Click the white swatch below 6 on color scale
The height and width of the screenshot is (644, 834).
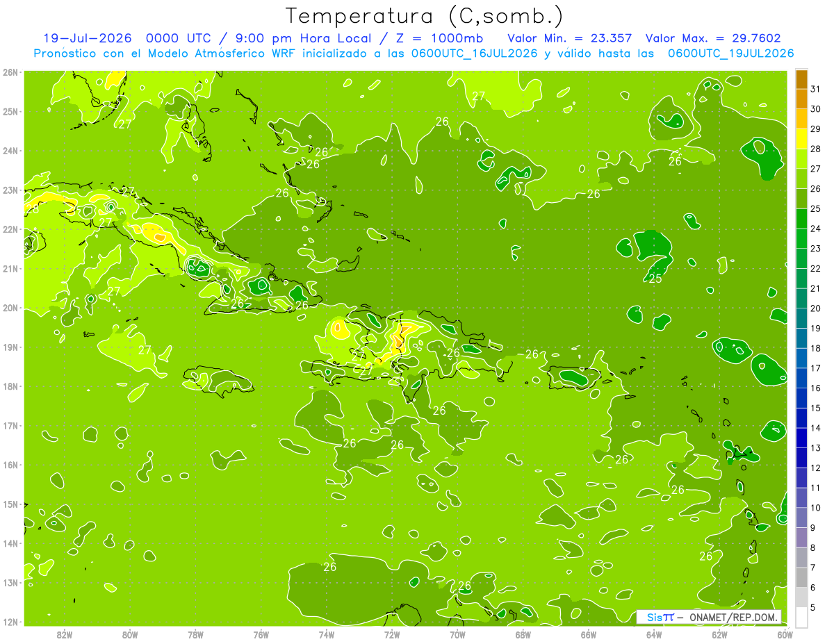tap(801, 616)
